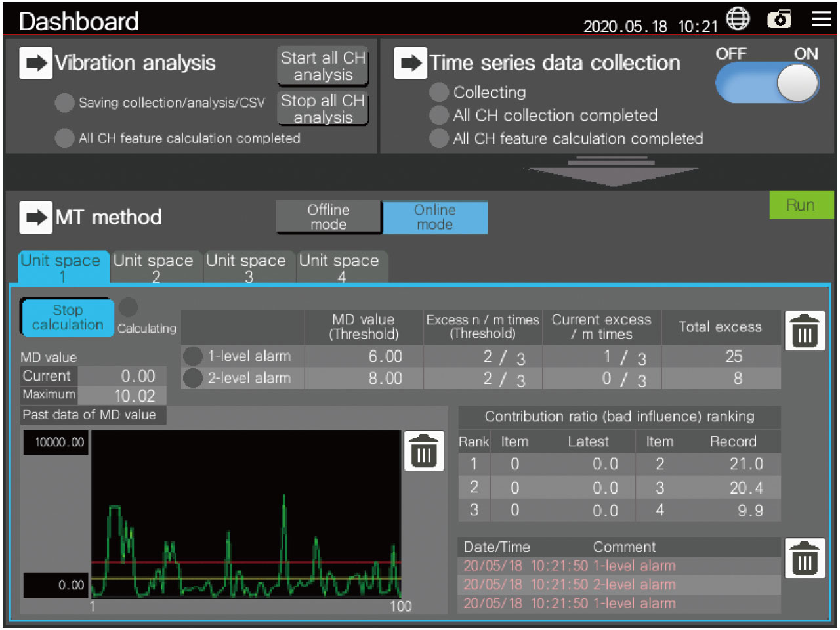Toggle the time series collection ON/OFF switch

pos(767,83)
